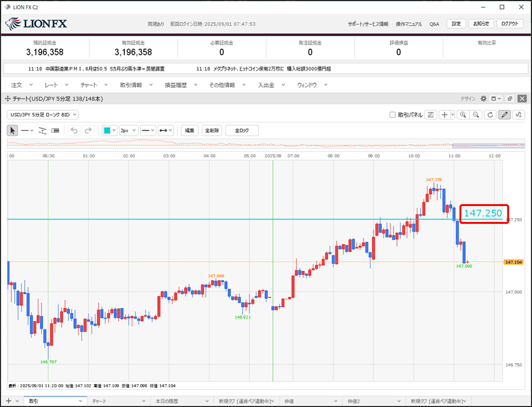Open the chart display settings lines icon
The image size is (532, 407).
[431, 115]
